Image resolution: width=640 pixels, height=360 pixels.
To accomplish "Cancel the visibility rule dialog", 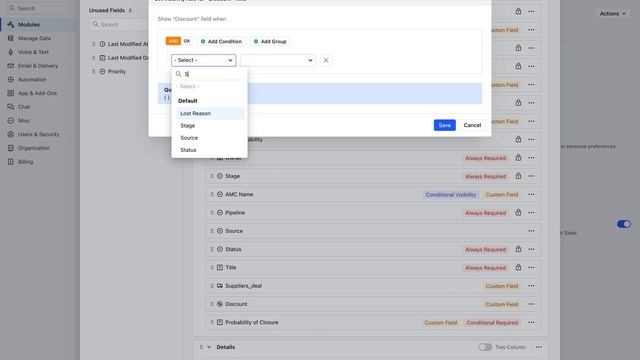I will 472,125.
